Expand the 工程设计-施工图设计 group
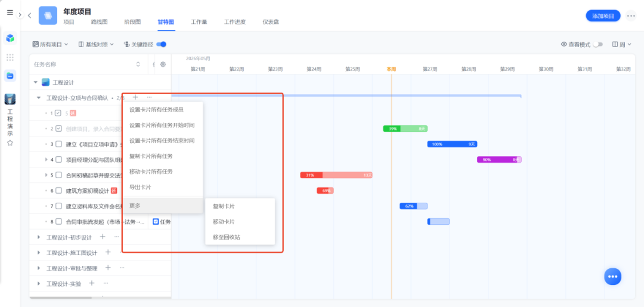Viewport: 644px width, 307px height. (39, 252)
